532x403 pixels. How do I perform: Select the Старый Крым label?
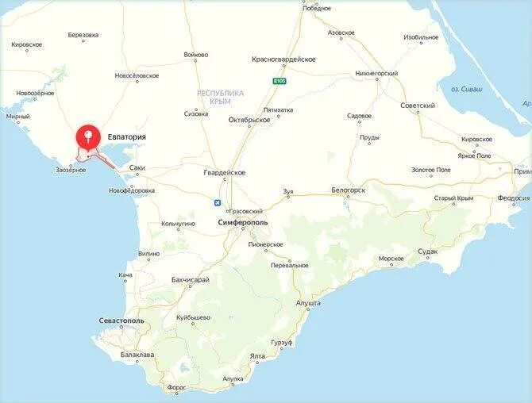pyautogui.click(x=453, y=198)
